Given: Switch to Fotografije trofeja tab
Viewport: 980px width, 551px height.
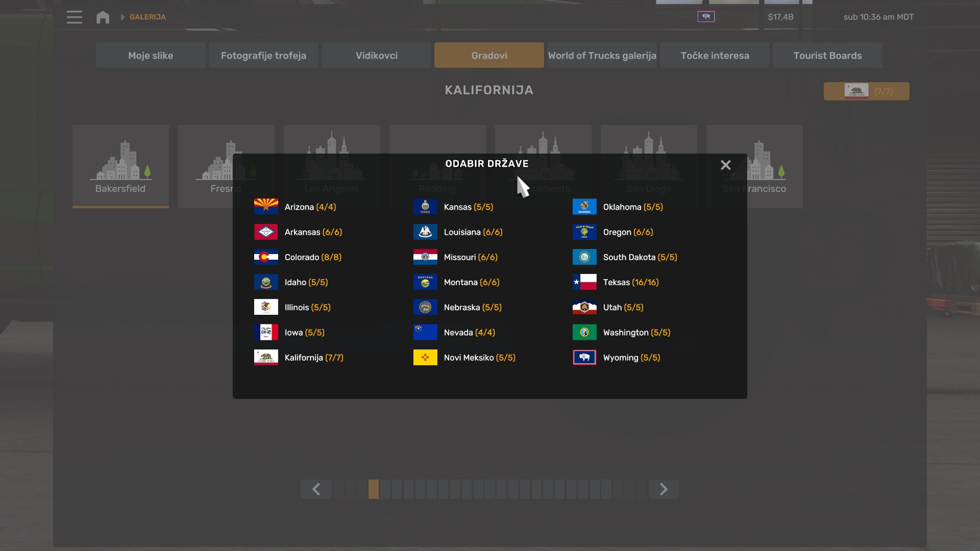Looking at the screenshot, I should [x=263, y=55].
